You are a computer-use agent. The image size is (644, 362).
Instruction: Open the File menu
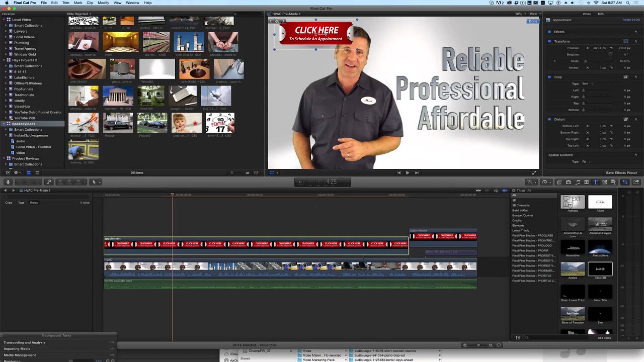[44, 3]
